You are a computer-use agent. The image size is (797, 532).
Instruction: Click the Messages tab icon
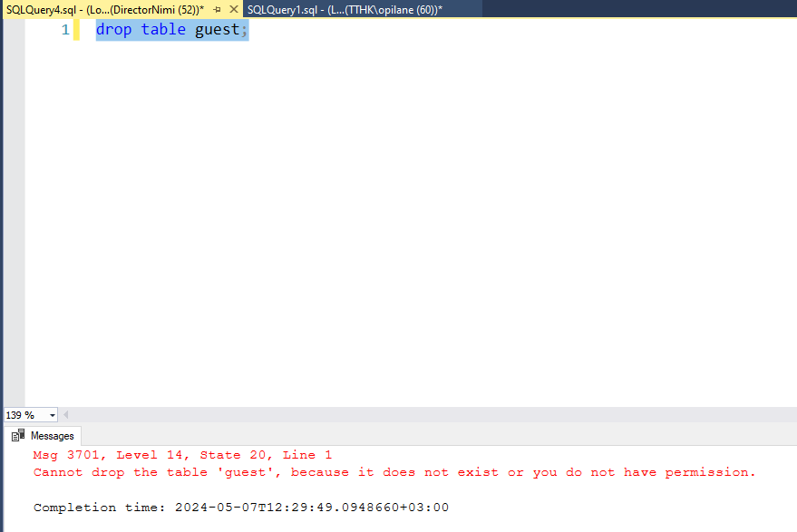tap(18, 436)
